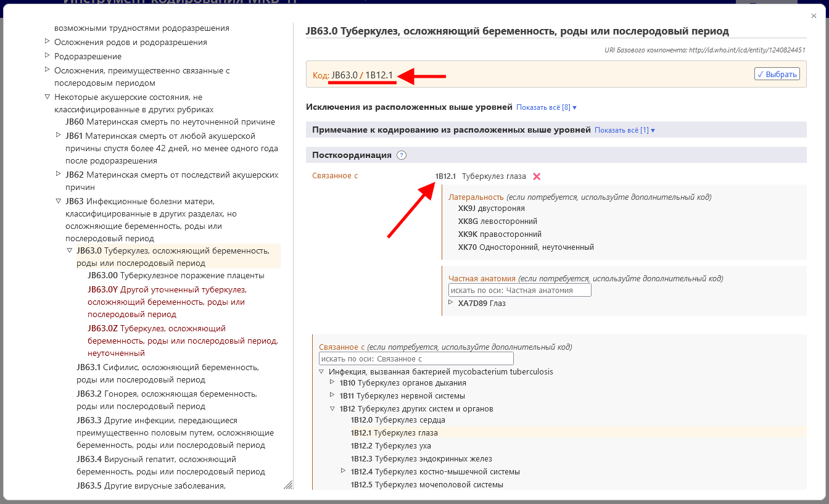Click the Частная анатомия search field
This screenshot has width=829, height=504.
pyautogui.click(x=520, y=290)
